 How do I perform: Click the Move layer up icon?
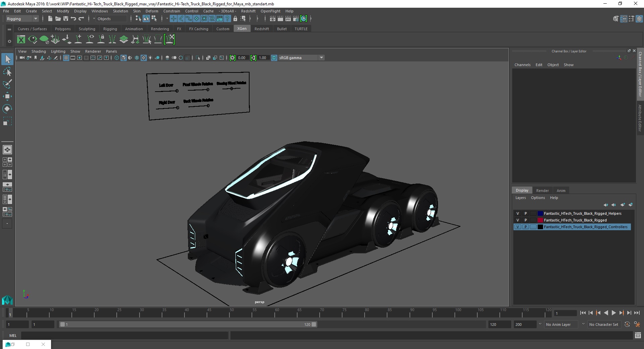606,205
